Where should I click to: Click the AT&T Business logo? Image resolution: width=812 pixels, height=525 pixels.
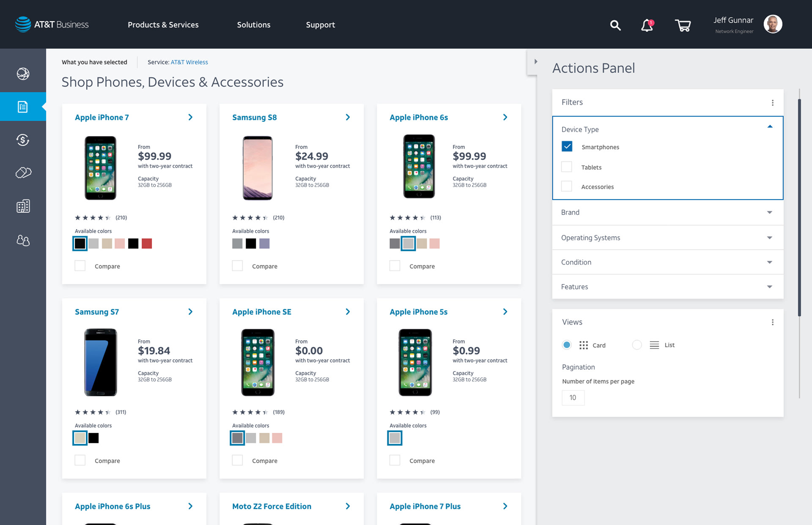tap(52, 25)
